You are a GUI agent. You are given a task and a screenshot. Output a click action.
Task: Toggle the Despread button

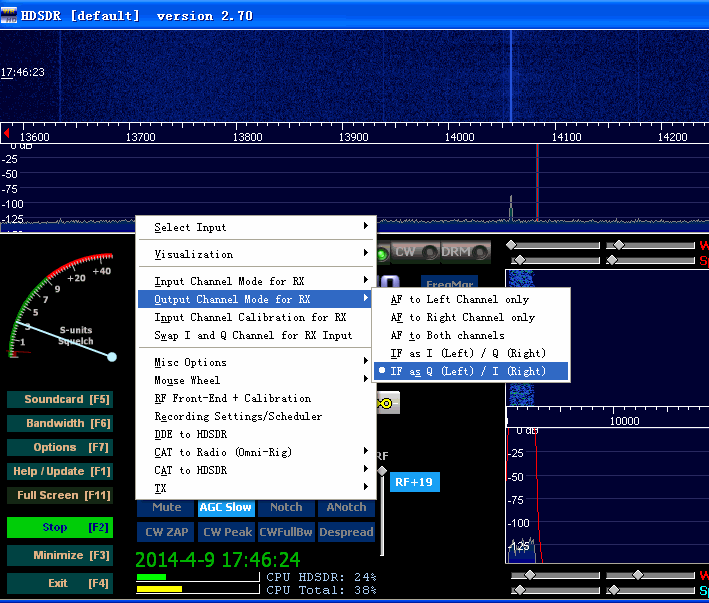pos(346,532)
